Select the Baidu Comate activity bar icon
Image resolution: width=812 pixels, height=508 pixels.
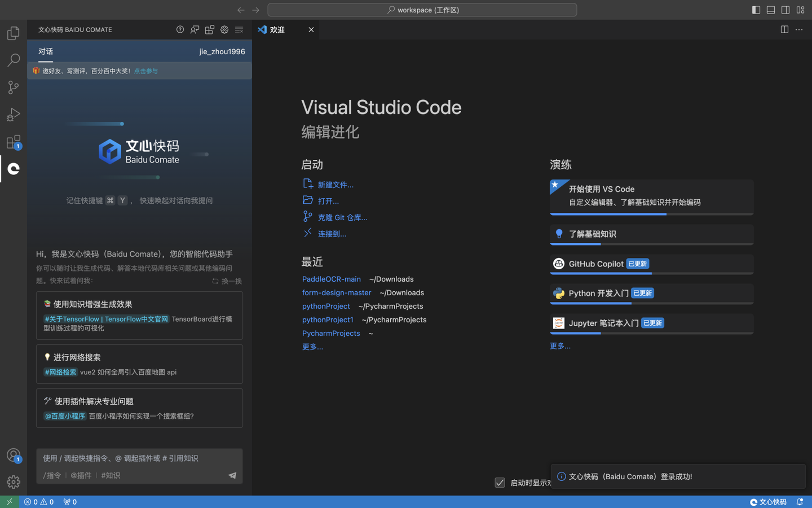click(14, 169)
